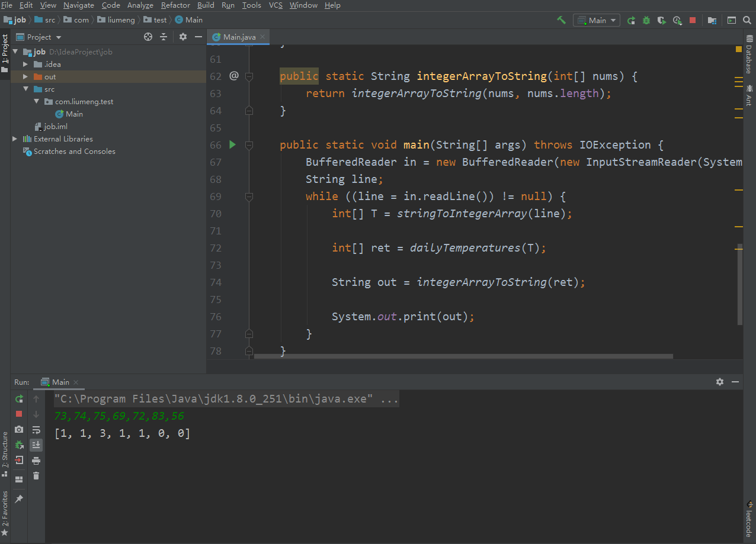Open the Database side tool window
The height and width of the screenshot is (544, 756).
[x=749, y=53]
